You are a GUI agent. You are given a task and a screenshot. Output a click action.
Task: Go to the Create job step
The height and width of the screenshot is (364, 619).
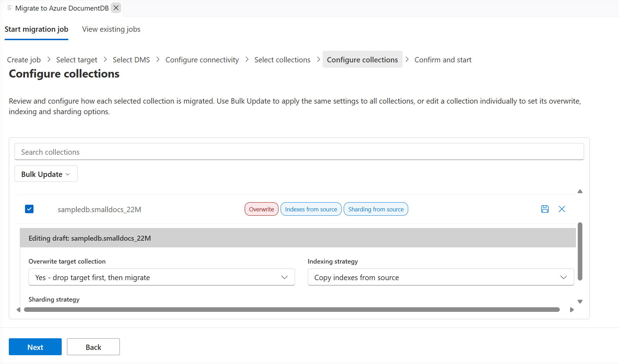tap(24, 60)
